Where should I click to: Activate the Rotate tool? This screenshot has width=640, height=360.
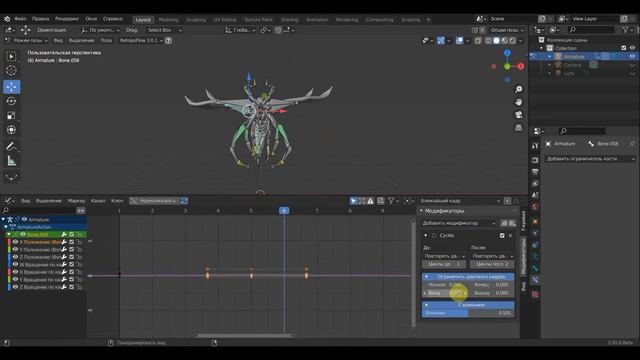(x=11, y=101)
